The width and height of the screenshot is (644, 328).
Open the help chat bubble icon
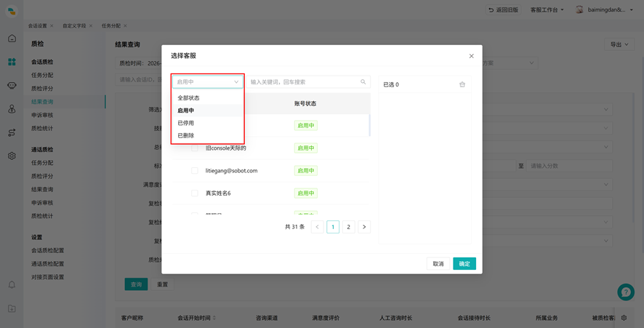point(626,292)
